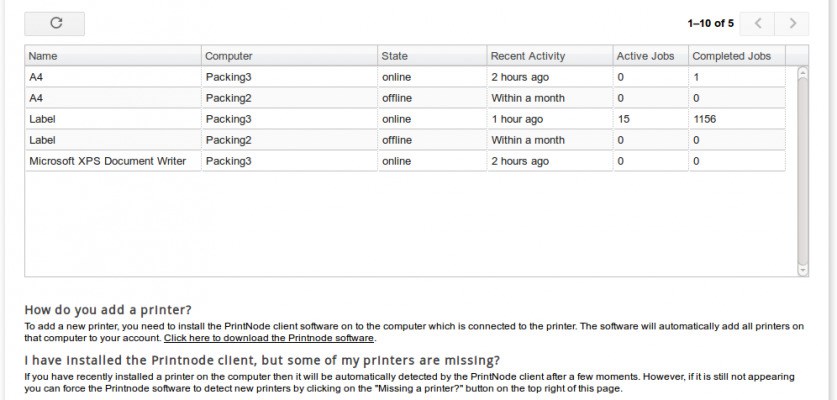Open the Printnode software download link
This screenshot has height=400, width=837.
tap(269, 338)
